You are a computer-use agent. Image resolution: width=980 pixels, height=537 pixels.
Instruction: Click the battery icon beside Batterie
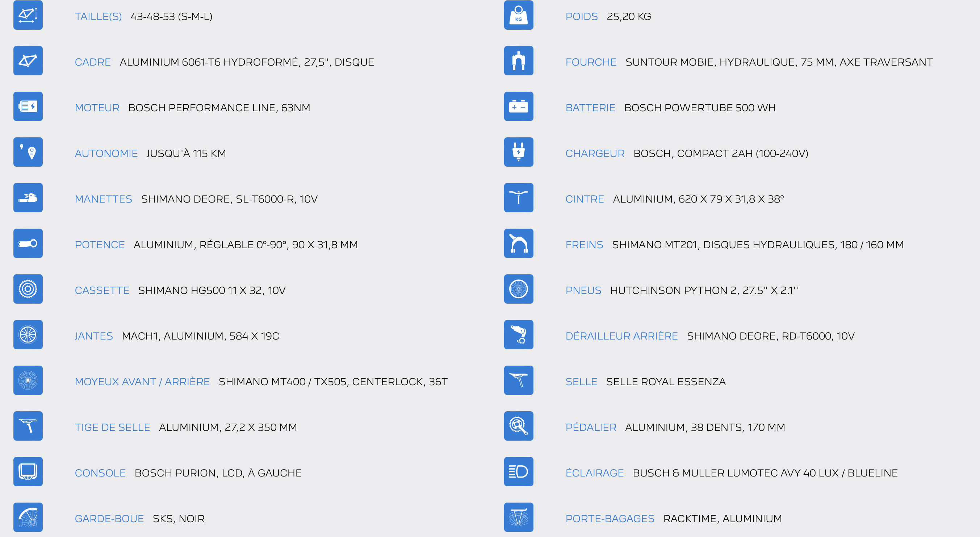(x=518, y=107)
